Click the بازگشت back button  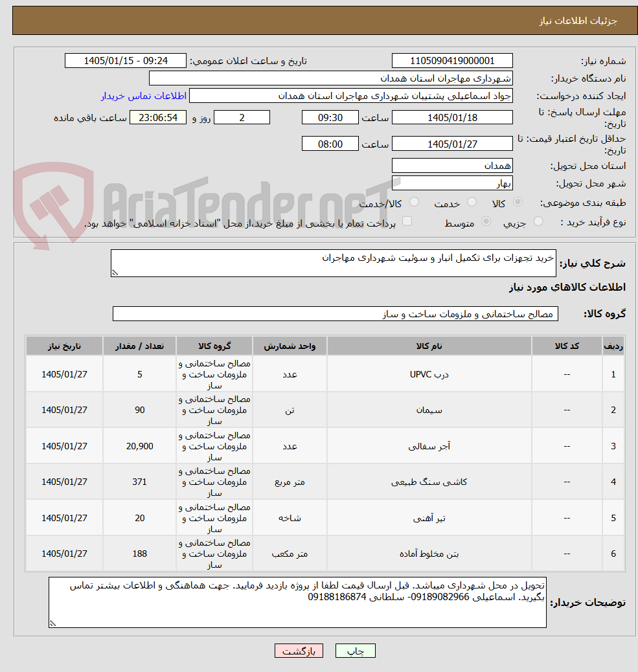point(299,651)
